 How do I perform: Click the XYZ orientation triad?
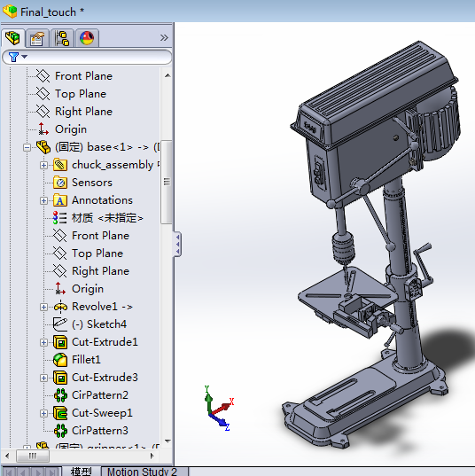(x=219, y=408)
